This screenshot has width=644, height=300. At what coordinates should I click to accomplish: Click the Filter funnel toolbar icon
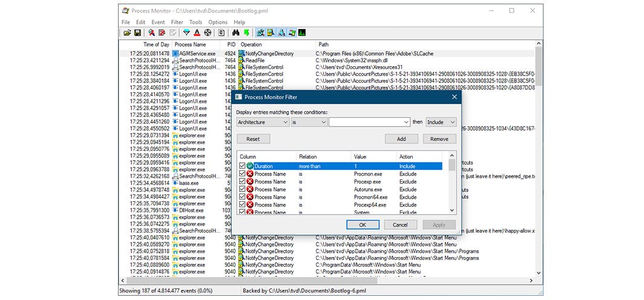point(186,33)
